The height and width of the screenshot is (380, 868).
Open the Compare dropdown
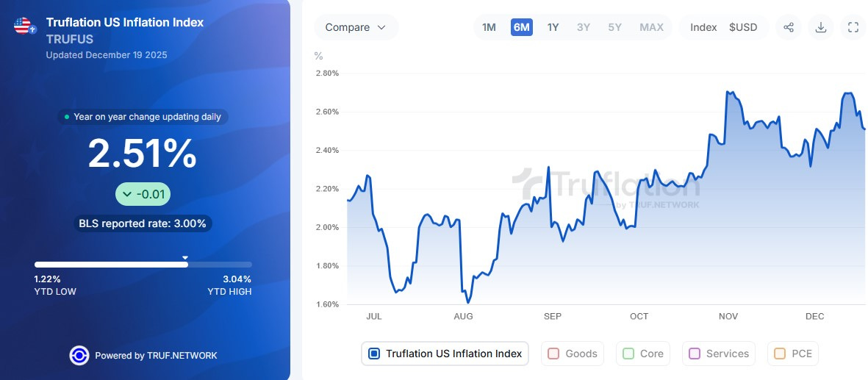(x=356, y=27)
